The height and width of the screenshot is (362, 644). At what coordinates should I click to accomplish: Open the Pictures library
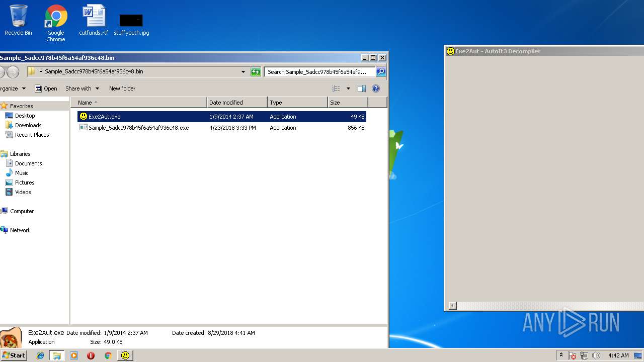pos(25,183)
